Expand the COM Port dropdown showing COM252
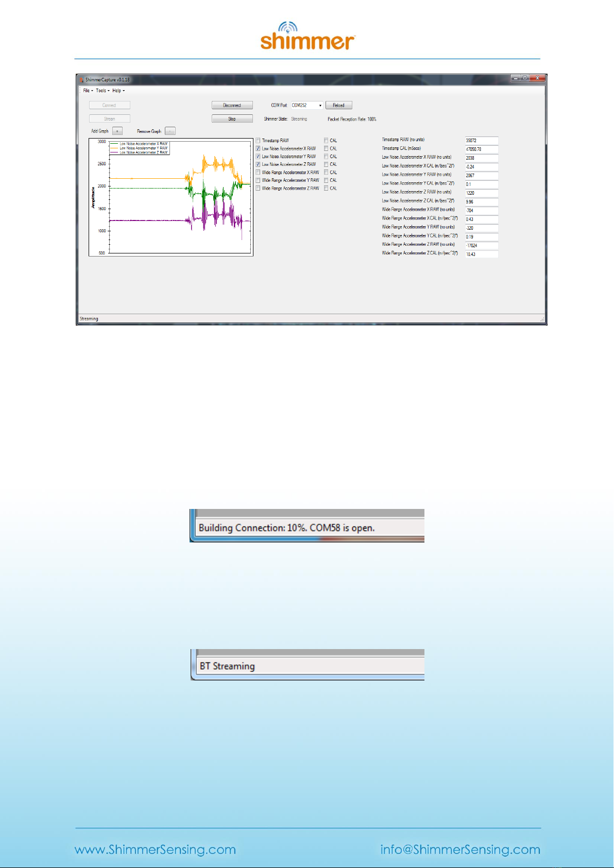 [x=320, y=106]
